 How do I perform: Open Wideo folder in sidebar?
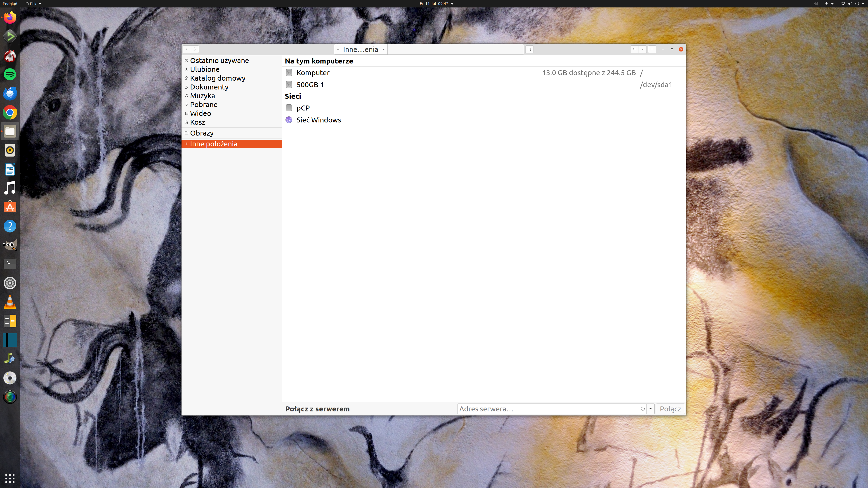231,113
